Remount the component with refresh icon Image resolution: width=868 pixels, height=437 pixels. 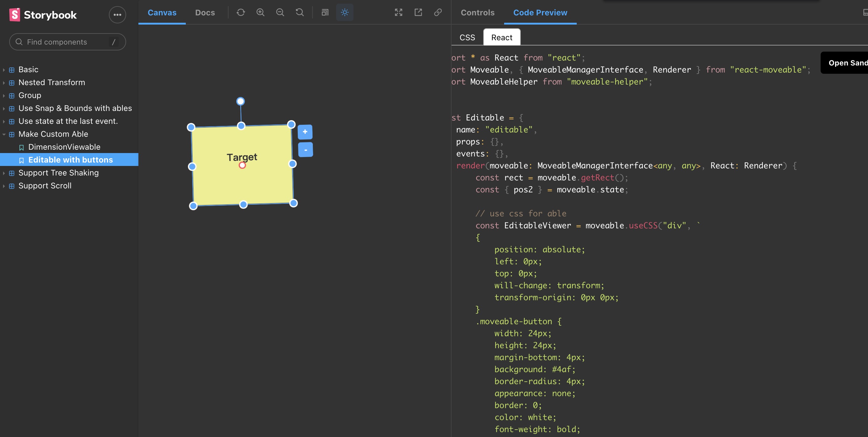coord(241,13)
